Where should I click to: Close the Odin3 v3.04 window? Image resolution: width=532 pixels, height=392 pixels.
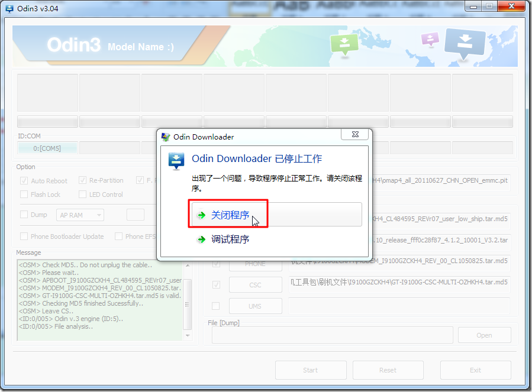(512, 7)
